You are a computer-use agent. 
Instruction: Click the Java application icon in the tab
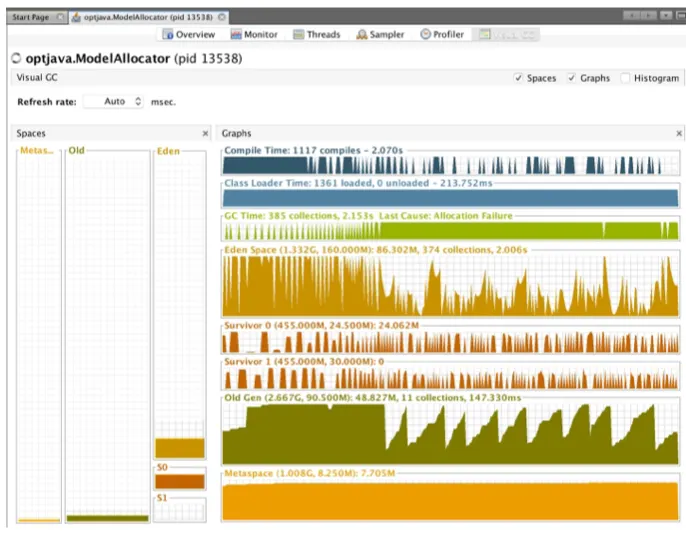[x=76, y=17]
